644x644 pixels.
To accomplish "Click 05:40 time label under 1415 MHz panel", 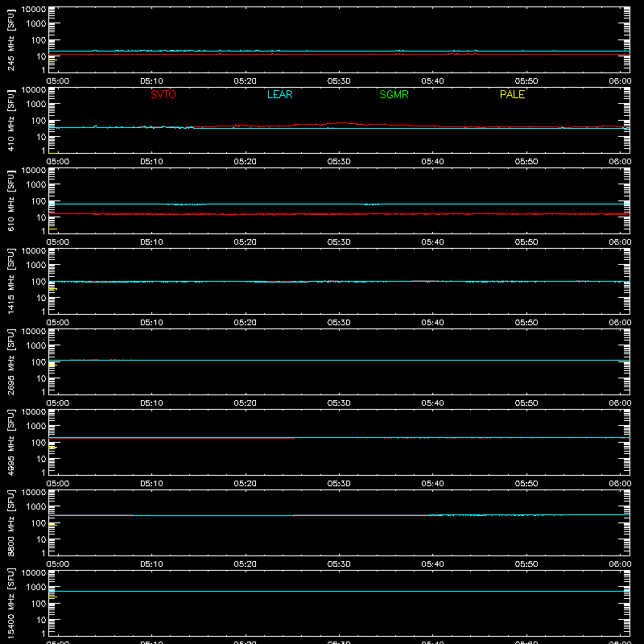I will [x=432, y=323].
